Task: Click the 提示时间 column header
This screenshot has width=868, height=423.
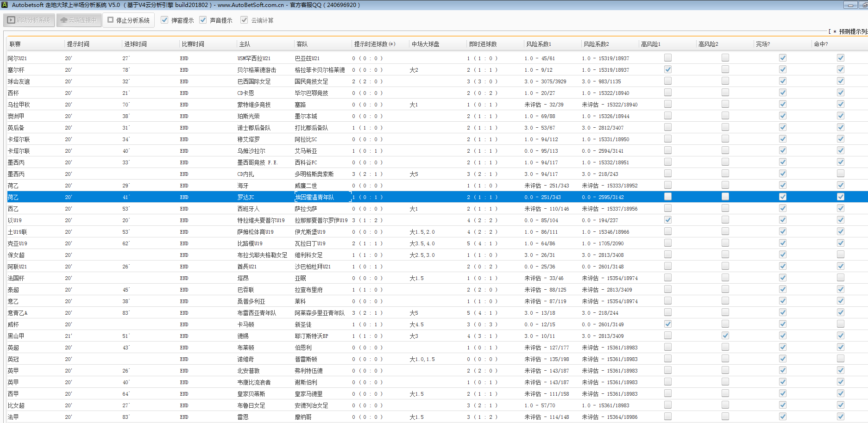Action: tap(78, 44)
